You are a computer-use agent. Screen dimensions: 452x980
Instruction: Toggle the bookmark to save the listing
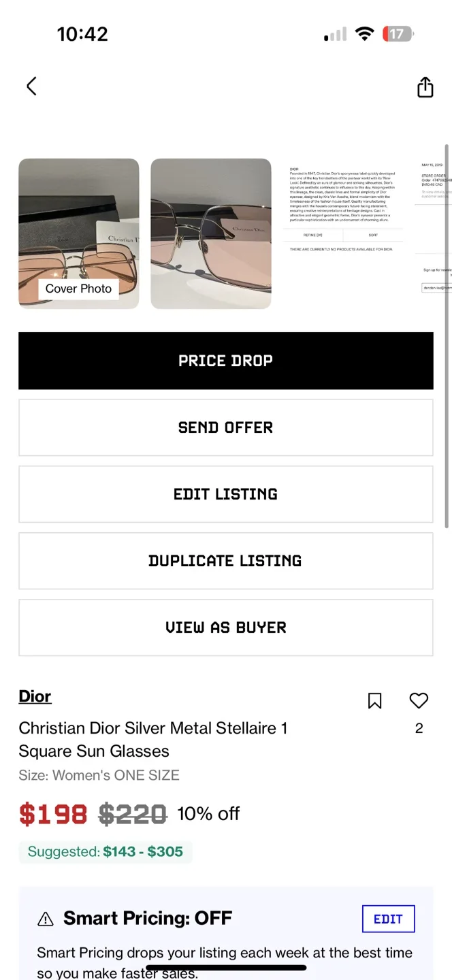point(374,700)
